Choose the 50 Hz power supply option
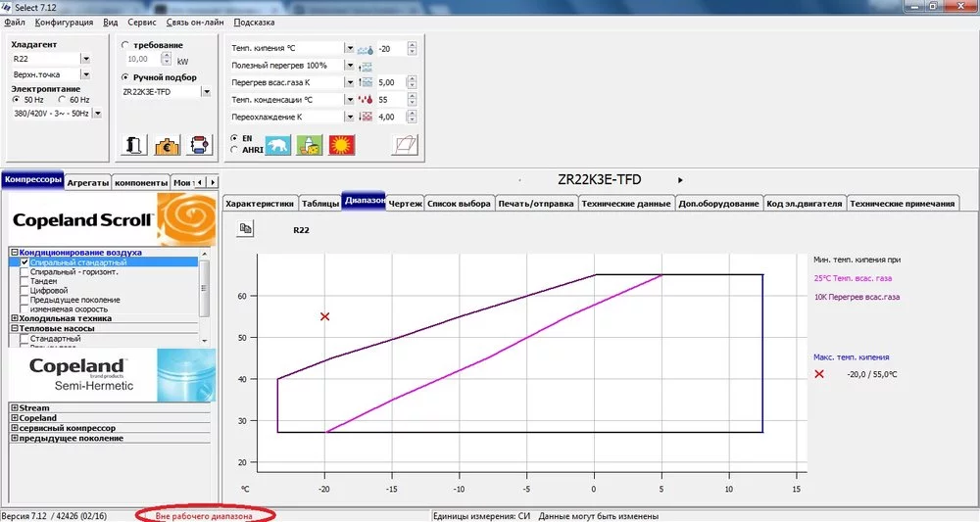Screen dimensions: 980x522 [x=17, y=100]
